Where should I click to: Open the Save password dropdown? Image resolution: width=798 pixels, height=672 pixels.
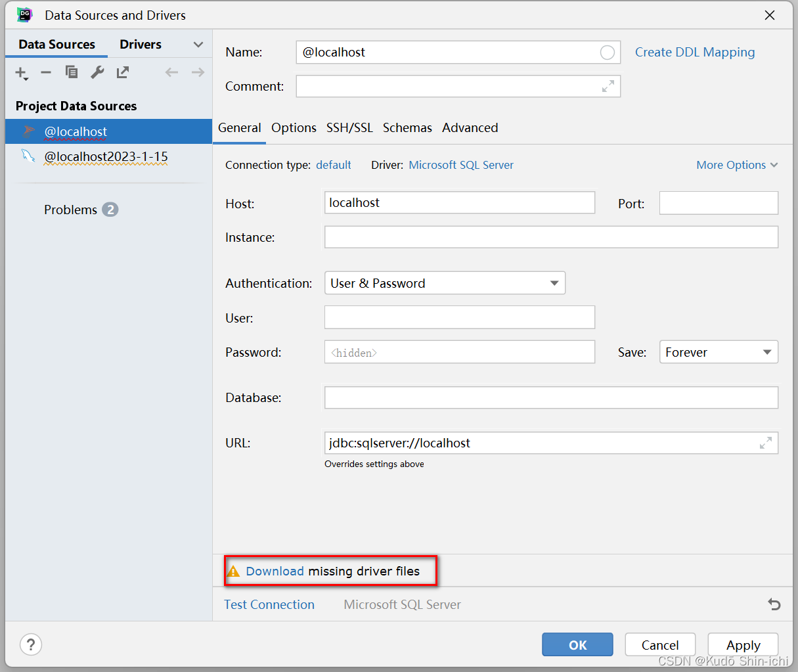719,352
